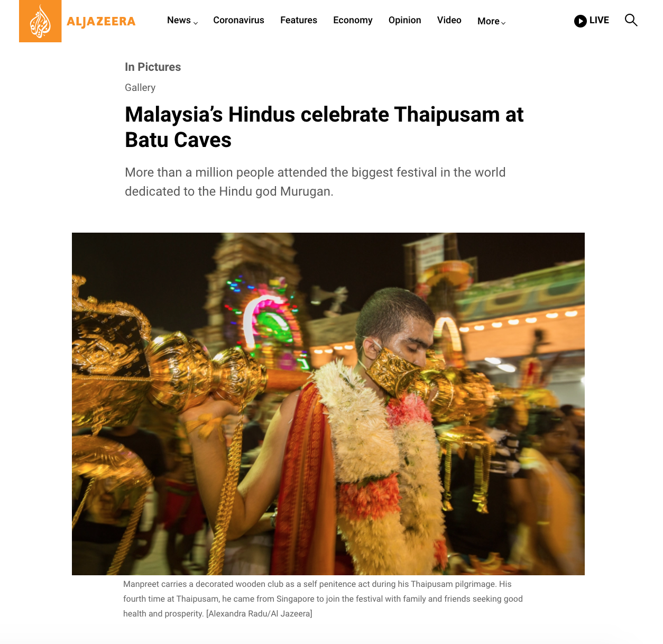Navigate to the Economy section
Viewport: 663px width, 644px height.
(353, 20)
